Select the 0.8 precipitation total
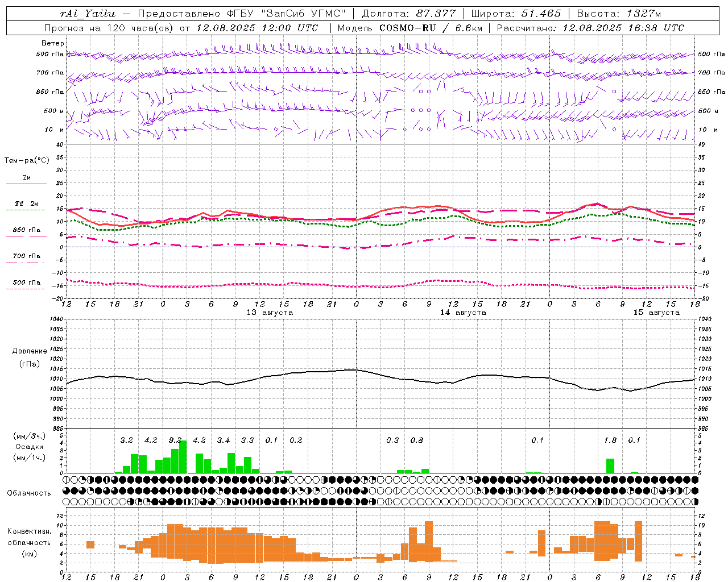Screen dimensions: 728x582 417,440
